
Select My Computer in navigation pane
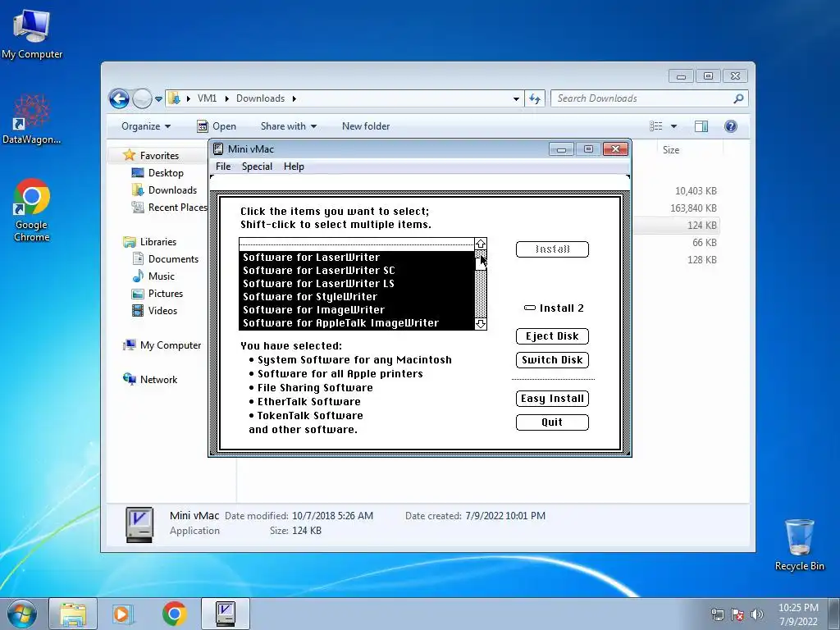[162, 345]
